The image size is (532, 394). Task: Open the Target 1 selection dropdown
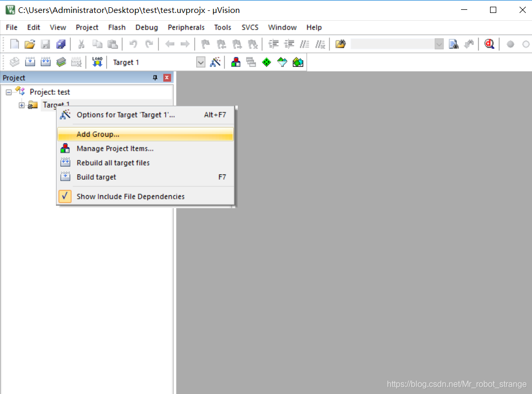[201, 63]
